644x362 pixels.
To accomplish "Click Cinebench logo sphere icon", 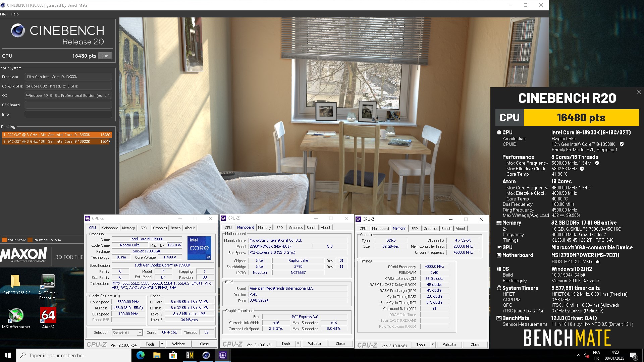I will (x=18, y=31).
